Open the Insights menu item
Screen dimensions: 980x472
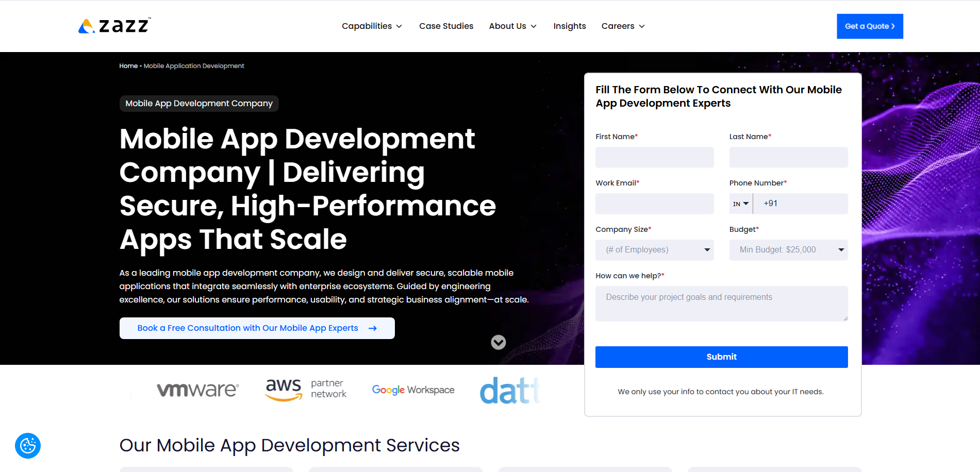tap(569, 26)
